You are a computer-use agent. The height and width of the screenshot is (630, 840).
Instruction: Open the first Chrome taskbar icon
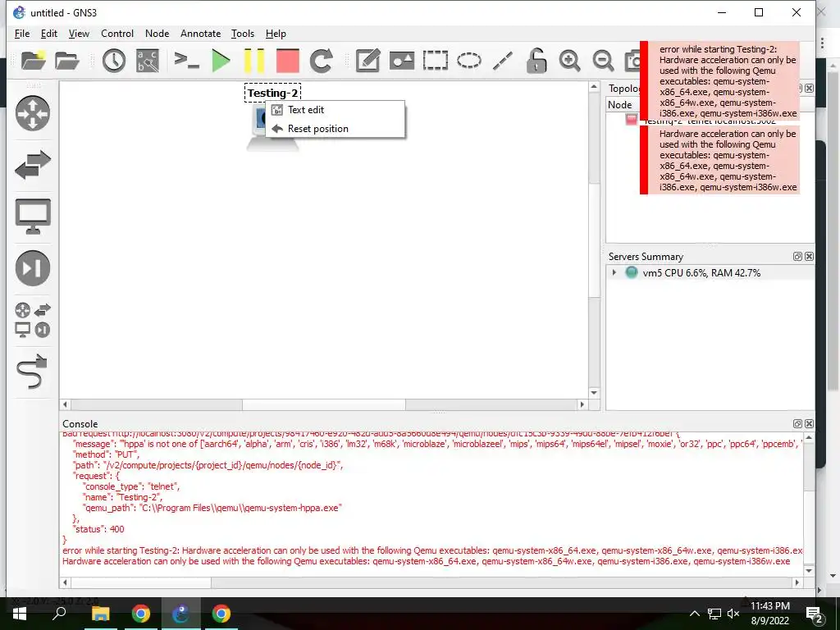[x=141, y=614]
